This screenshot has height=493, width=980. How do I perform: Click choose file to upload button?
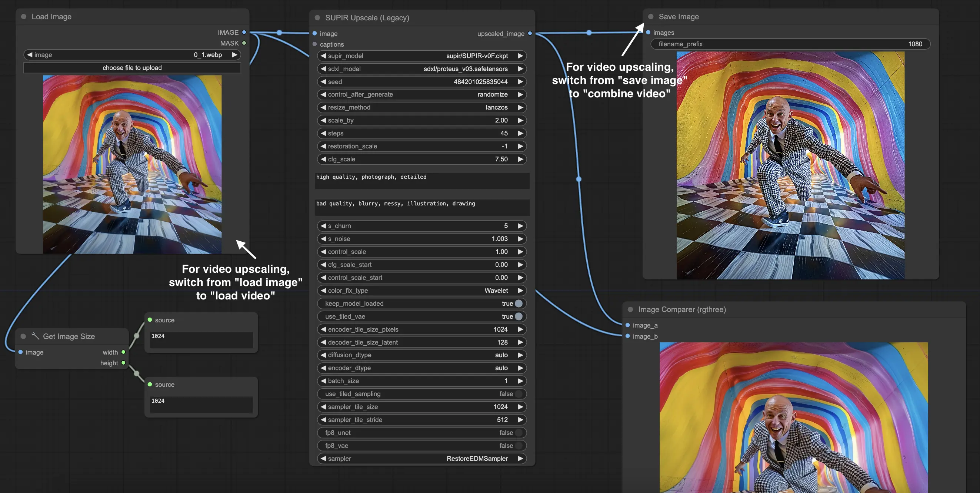tap(131, 67)
